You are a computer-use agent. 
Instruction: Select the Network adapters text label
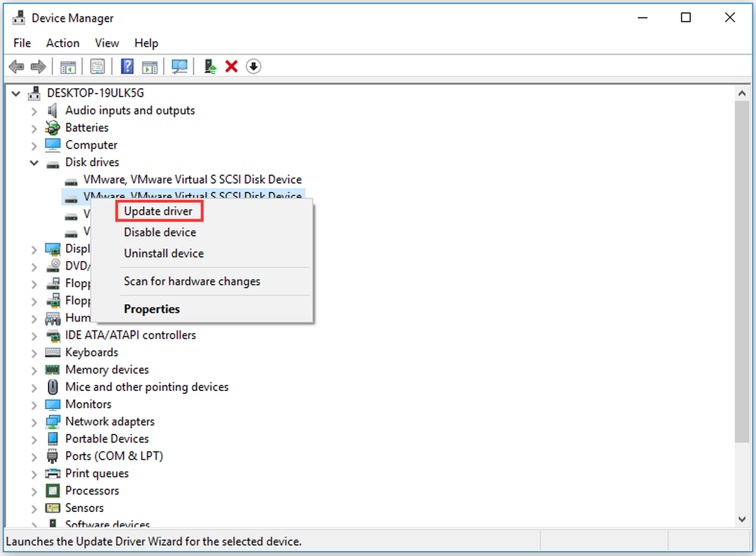coord(110,422)
